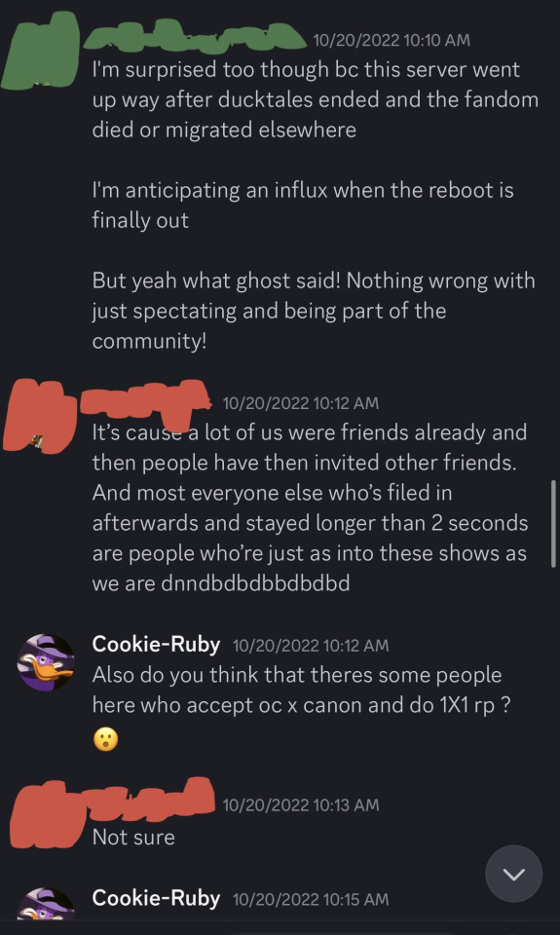Open the green-redacted user's avatar
Viewport: 560px width, 935px height.
click(x=41, y=49)
